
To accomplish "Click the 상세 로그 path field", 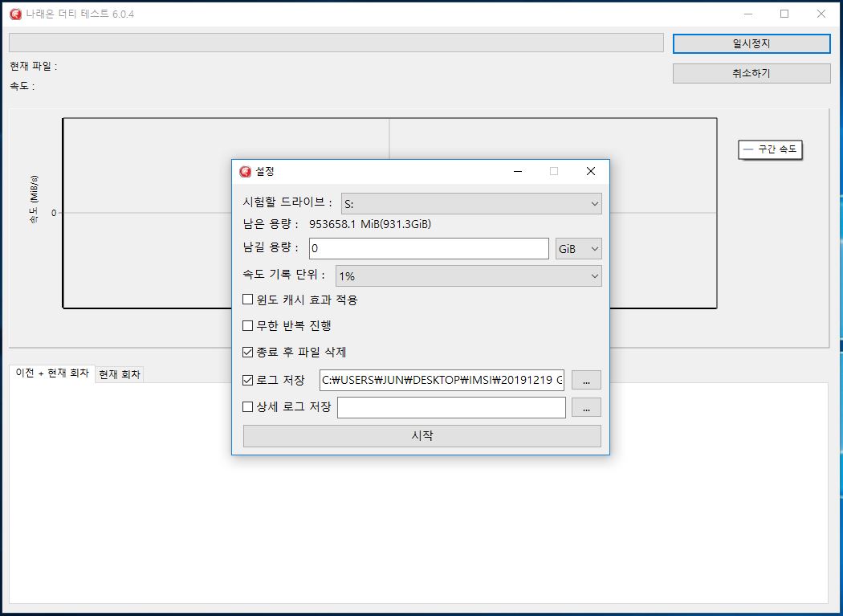I will point(451,407).
